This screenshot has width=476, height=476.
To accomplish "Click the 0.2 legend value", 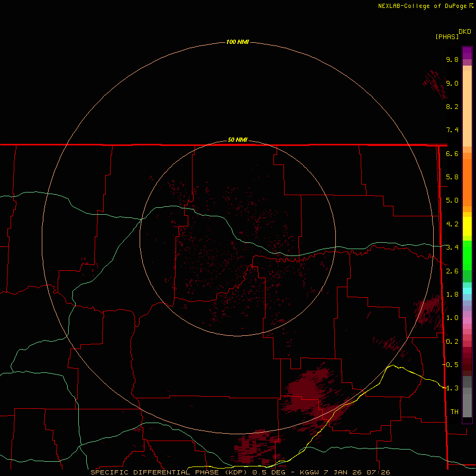I will tap(452, 342).
